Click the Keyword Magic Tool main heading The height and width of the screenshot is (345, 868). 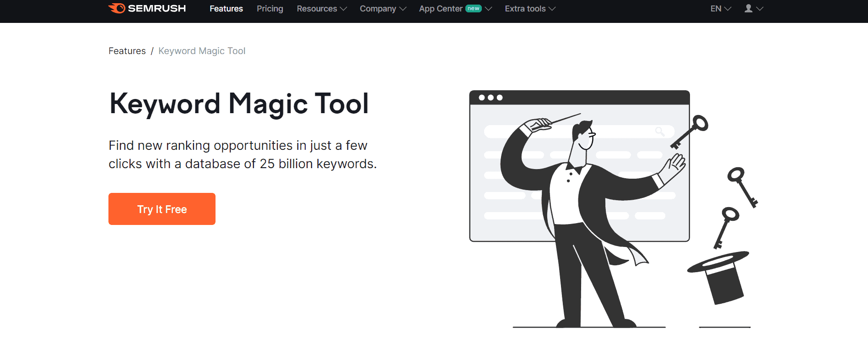tap(239, 104)
